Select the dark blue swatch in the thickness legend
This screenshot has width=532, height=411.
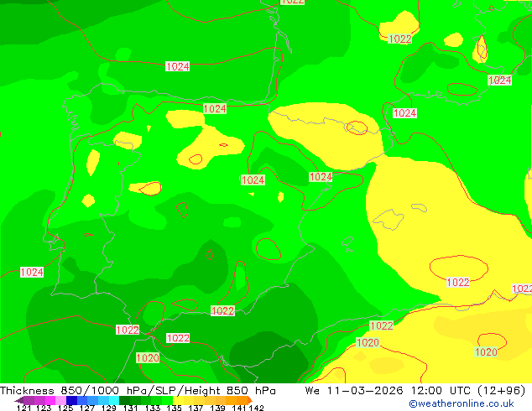tap(71, 400)
